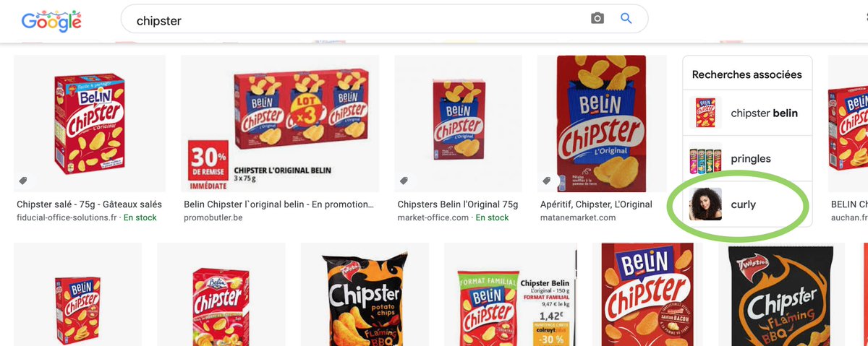Click the price tag icon on Chipsters Belin 75g image
Image resolution: width=868 pixels, height=346 pixels.
click(x=404, y=181)
